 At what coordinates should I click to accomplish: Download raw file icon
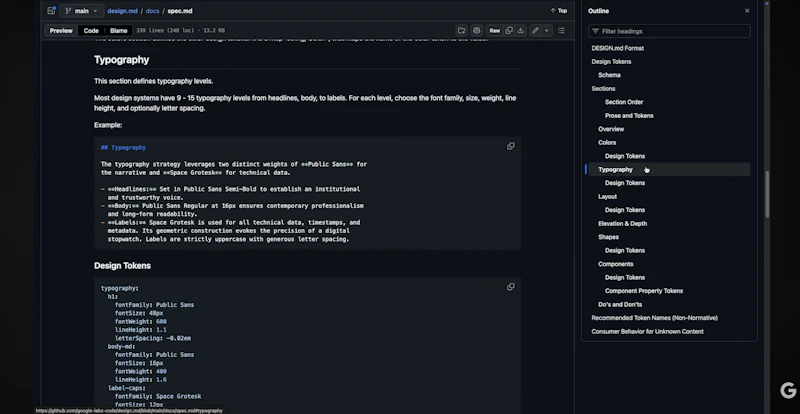520,31
